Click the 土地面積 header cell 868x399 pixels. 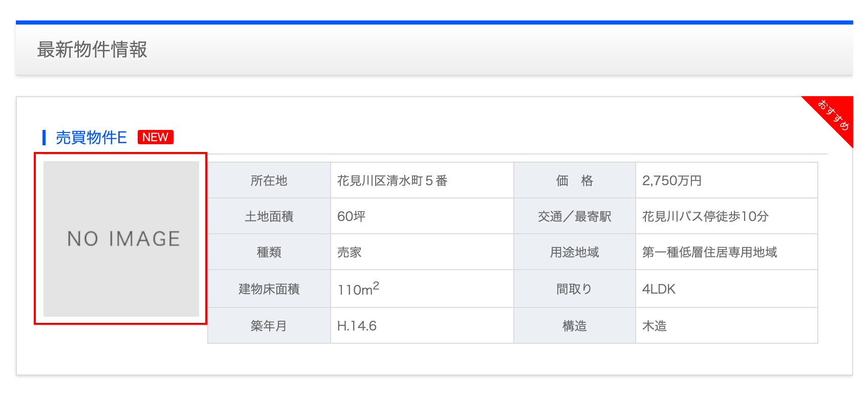point(269,216)
